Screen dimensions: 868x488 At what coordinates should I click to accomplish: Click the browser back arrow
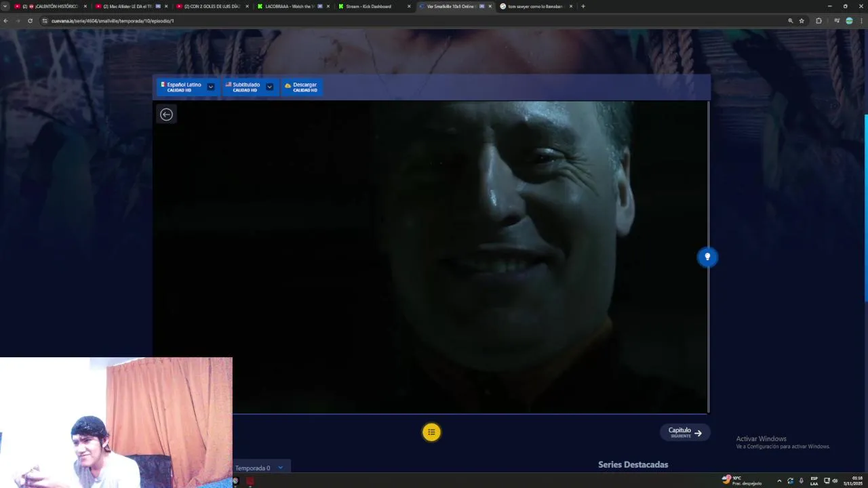point(5,20)
